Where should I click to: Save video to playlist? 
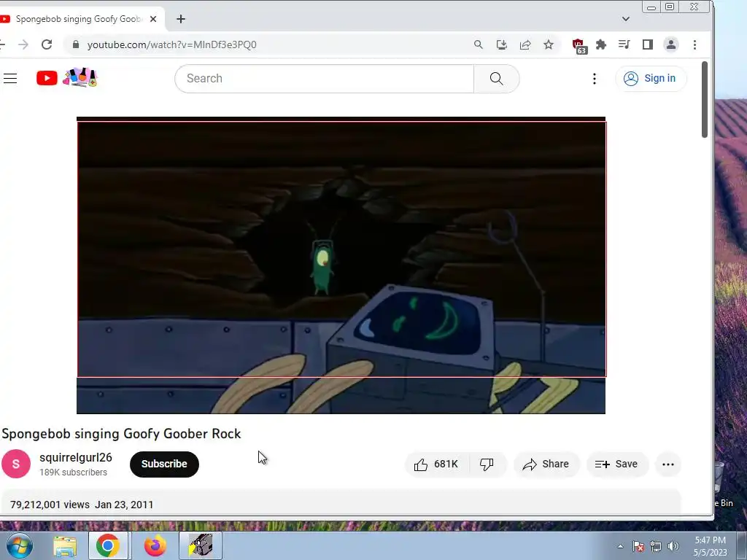[616, 464]
